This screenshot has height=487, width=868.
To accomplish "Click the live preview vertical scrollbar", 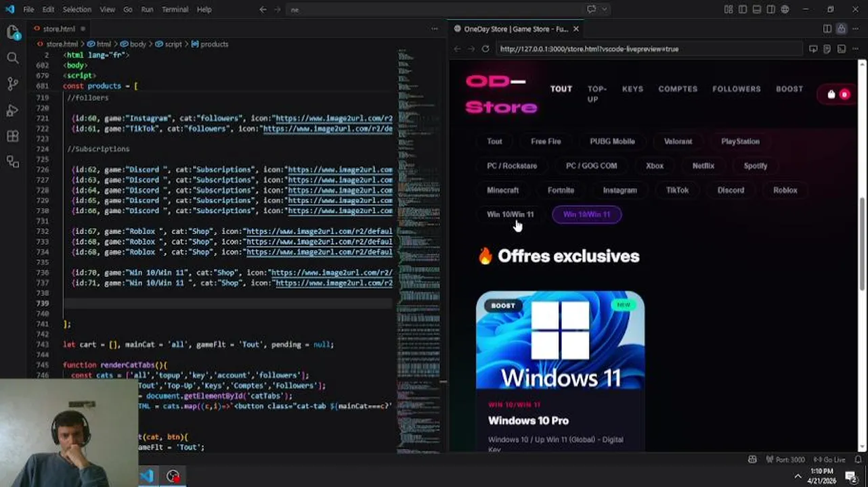I will [x=863, y=243].
